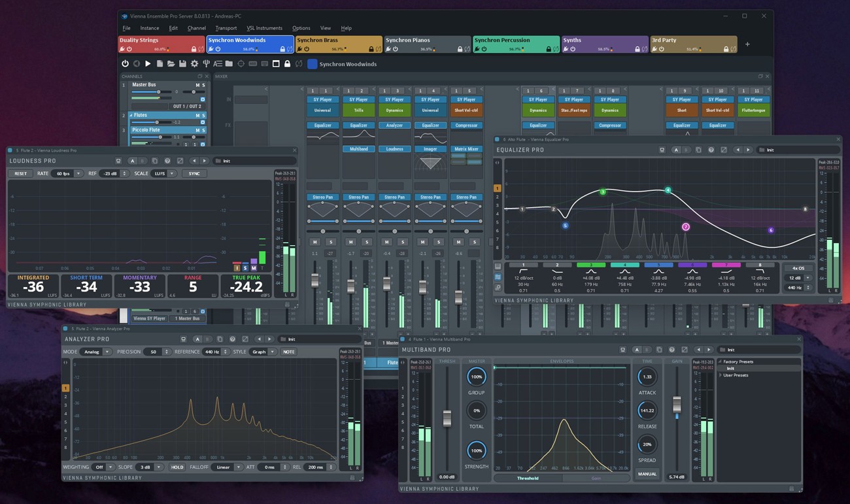Switch to the Synchron Pianos instance tab
This screenshot has width=850, height=504.
point(427,44)
